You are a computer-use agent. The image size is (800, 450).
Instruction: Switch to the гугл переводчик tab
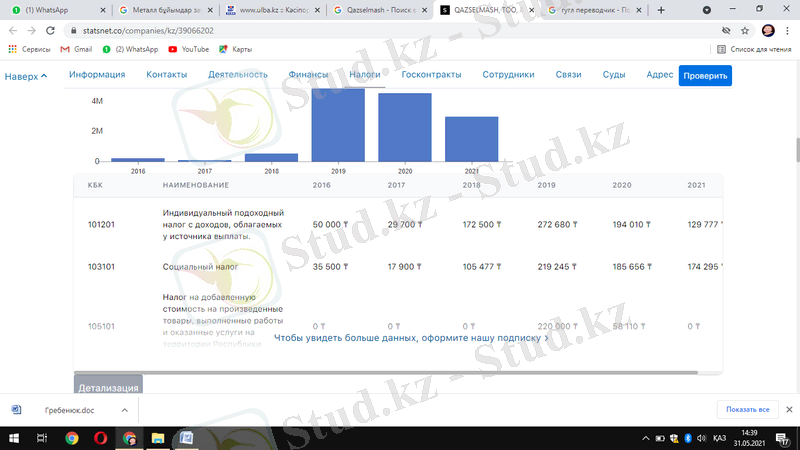pyautogui.click(x=592, y=10)
